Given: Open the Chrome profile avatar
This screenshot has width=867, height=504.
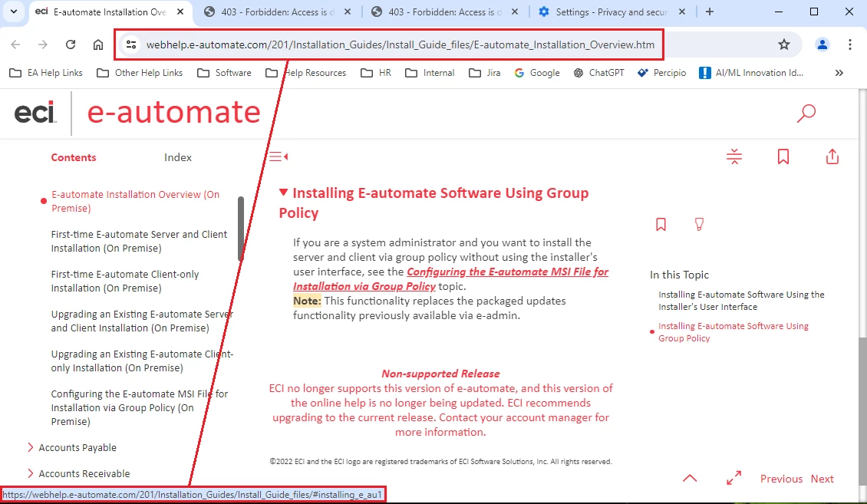Looking at the screenshot, I should tap(822, 44).
